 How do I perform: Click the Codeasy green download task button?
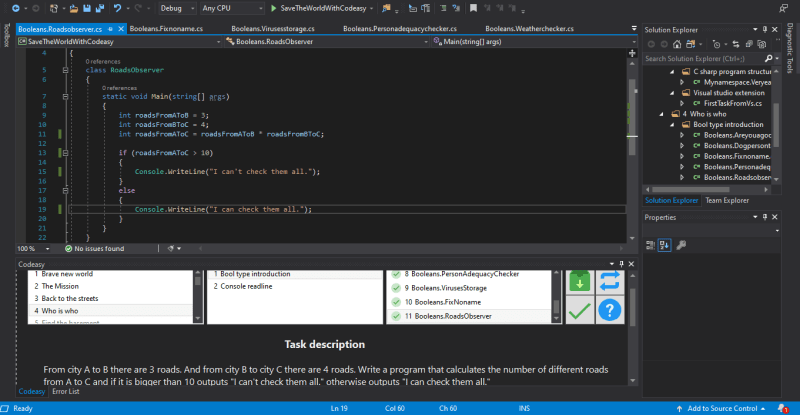[x=579, y=282]
